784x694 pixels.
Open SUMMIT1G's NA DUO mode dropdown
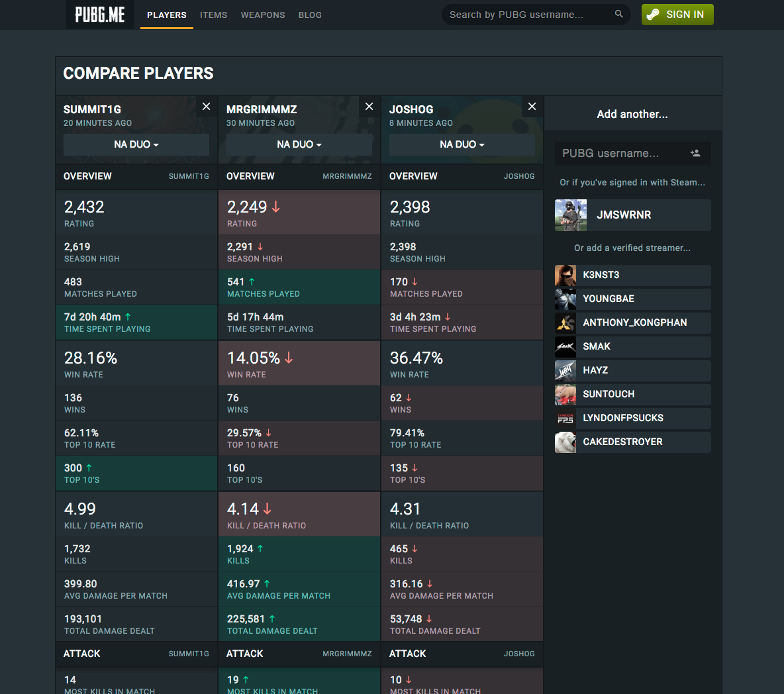pos(136,144)
